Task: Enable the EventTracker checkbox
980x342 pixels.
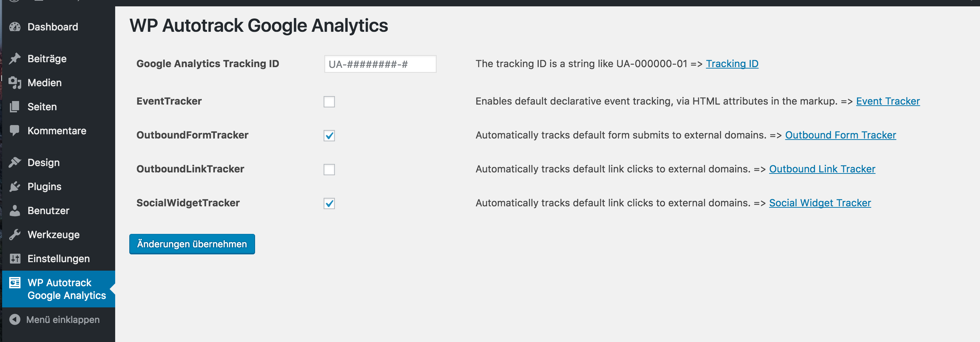Action: click(329, 101)
